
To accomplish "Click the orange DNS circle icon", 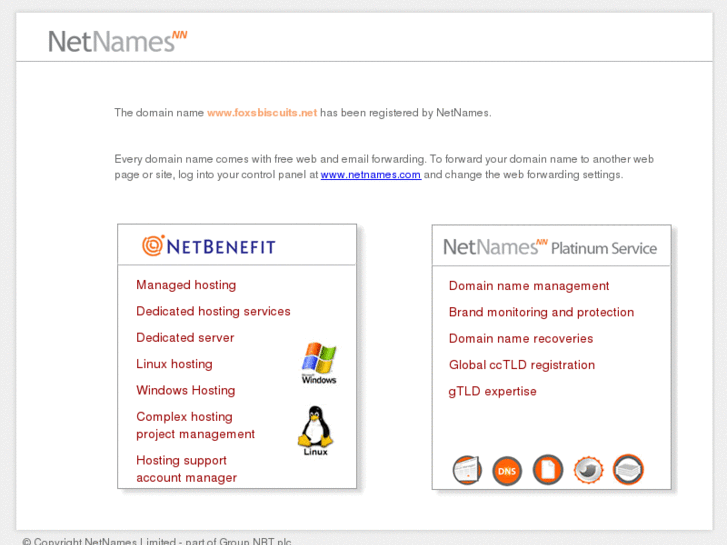I will coord(507,471).
